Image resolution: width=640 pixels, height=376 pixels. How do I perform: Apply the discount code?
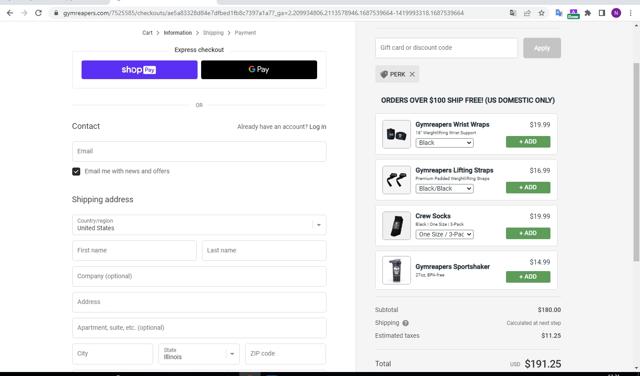[x=542, y=48]
